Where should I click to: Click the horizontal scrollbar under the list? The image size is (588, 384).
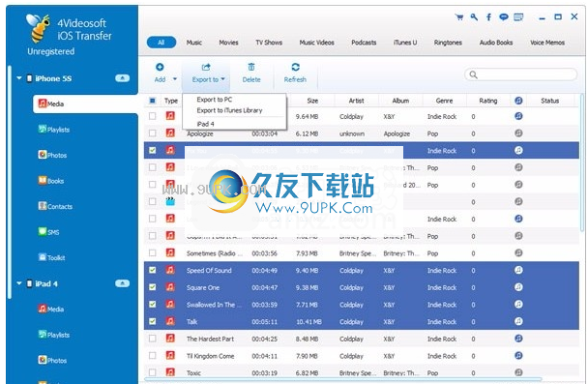[x=343, y=379]
